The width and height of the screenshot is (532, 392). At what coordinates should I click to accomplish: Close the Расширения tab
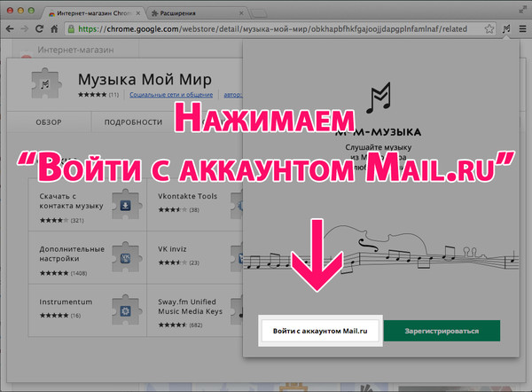(241, 13)
